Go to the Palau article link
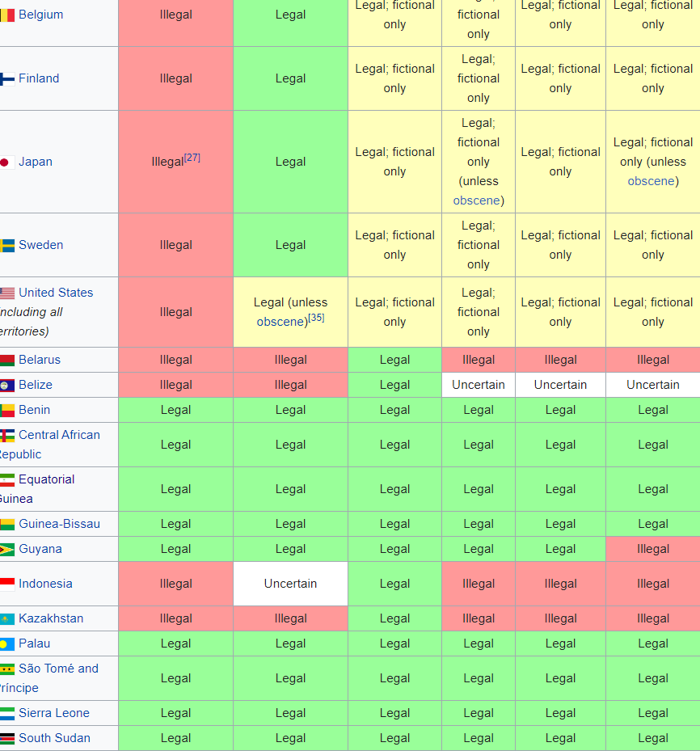The width and height of the screenshot is (700, 751). pyautogui.click(x=35, y=643)
